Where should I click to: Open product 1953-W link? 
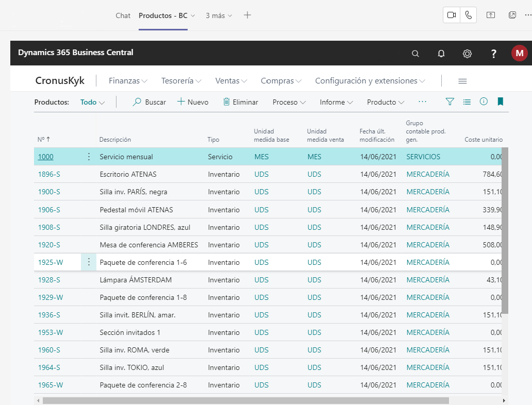point(50,332)
